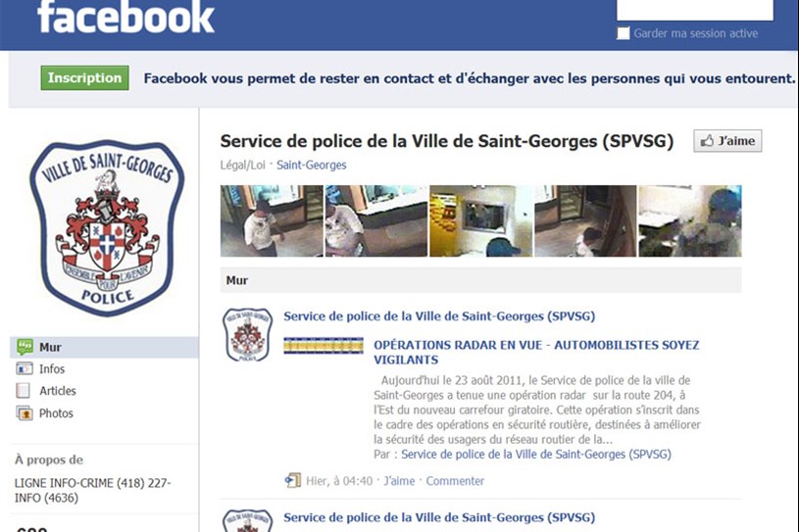The width and height of the screenshot is (799, 532).
Task: Select the Infos card icon in sidebar
Action: (25, 368)
